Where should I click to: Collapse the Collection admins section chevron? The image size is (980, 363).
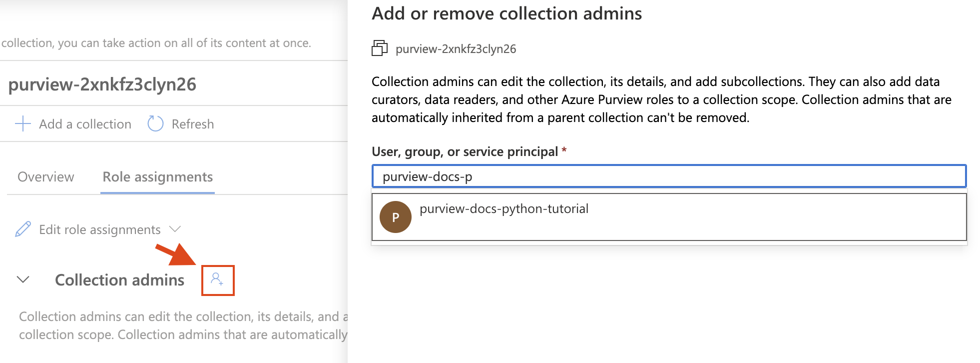pyautogui.click(x=23, y=279)
